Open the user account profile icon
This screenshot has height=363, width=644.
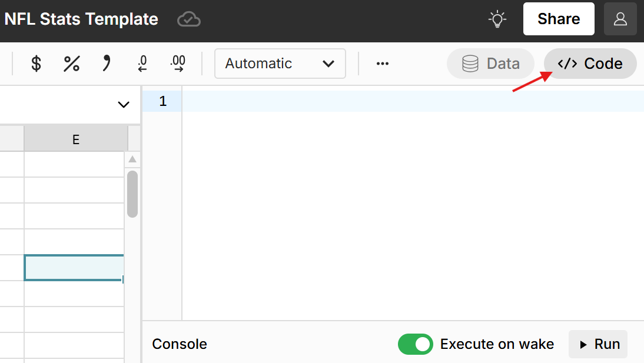pyautogui.click(x=620, y=19)
